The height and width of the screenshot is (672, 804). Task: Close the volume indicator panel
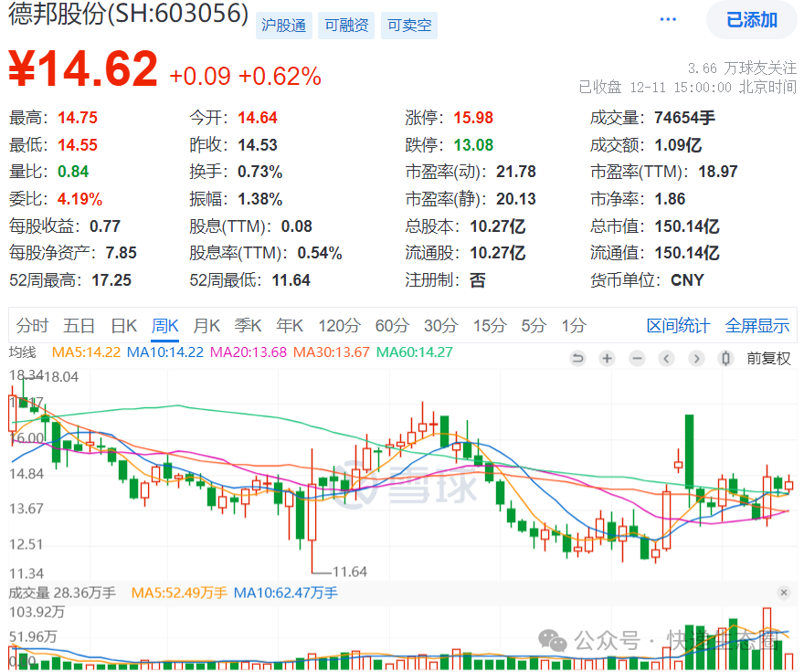pos(784,593)
